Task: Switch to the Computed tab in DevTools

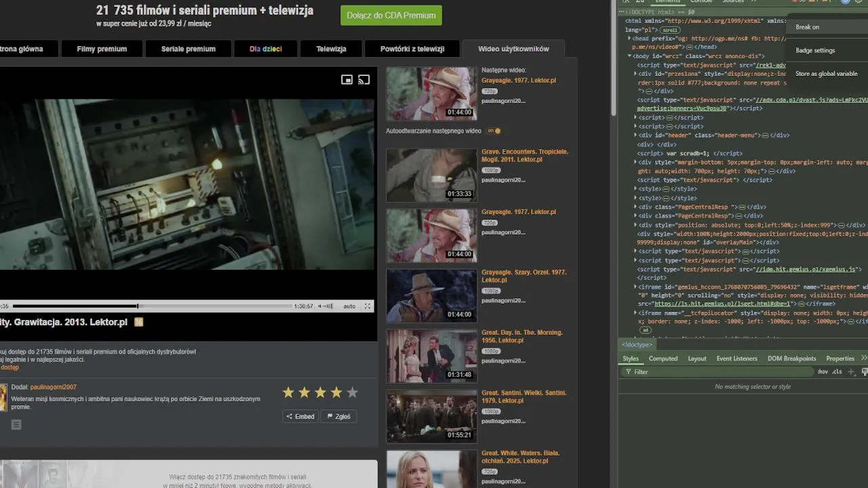Action: coord(663,359)
